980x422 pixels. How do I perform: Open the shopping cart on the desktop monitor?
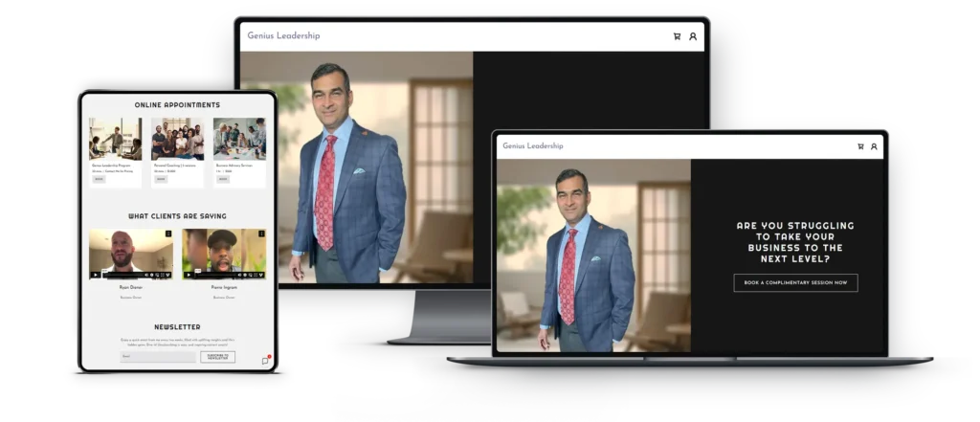coord(678,36)
